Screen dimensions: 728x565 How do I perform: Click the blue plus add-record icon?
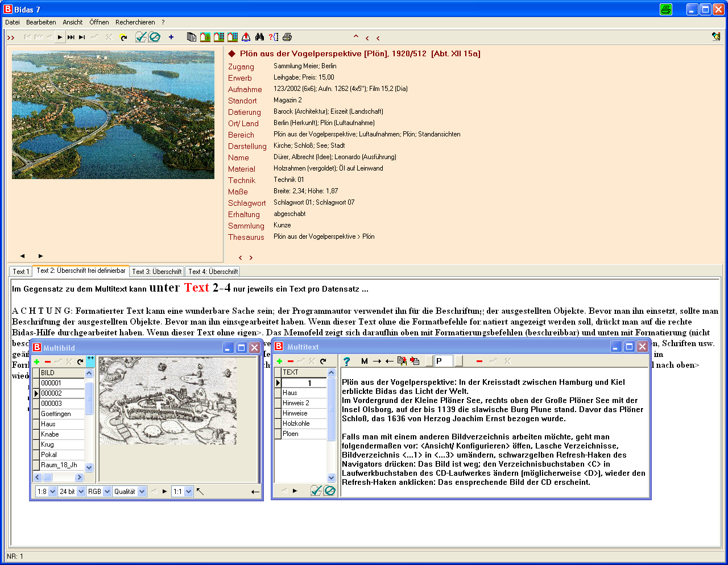pyautogui.click(x=171, y=37)
